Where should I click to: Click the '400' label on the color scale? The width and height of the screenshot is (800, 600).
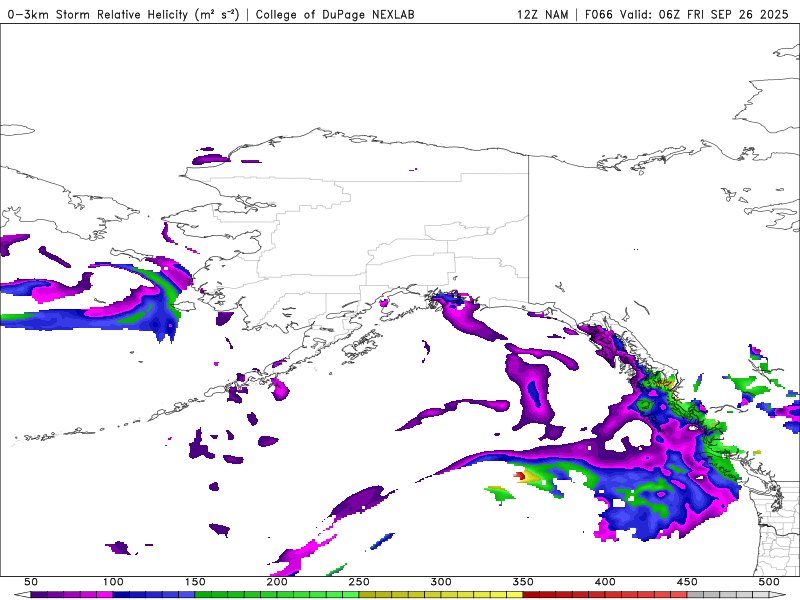pos(605,582)
